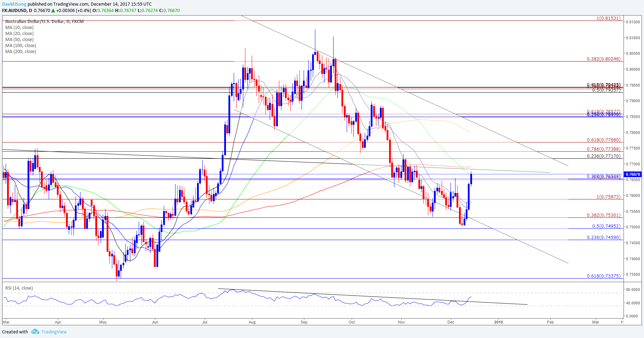Click the 2018 label on time axis
This screenshot has width=644, height=338.
499,322
